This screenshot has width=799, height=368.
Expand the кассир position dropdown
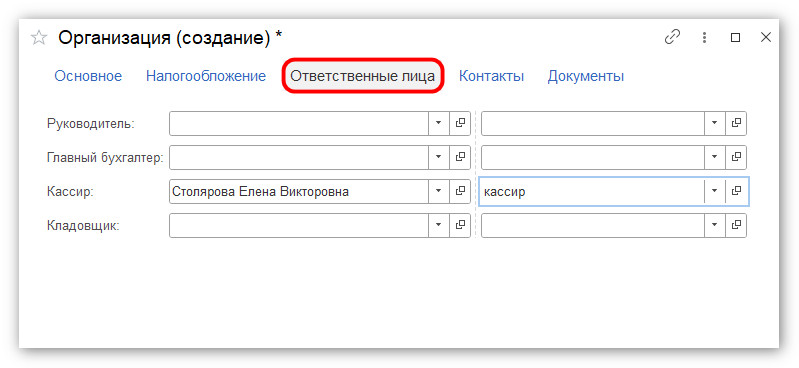pos(714,191)
